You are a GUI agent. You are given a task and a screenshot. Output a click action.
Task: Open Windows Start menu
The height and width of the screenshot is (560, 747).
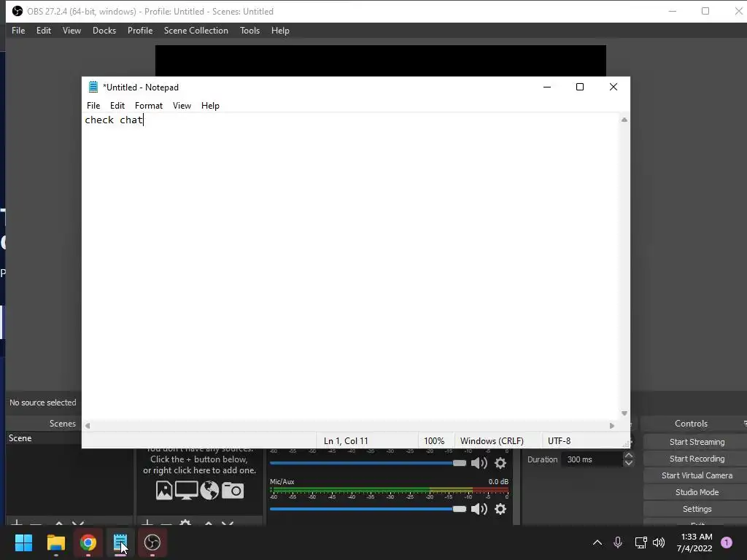23,542
